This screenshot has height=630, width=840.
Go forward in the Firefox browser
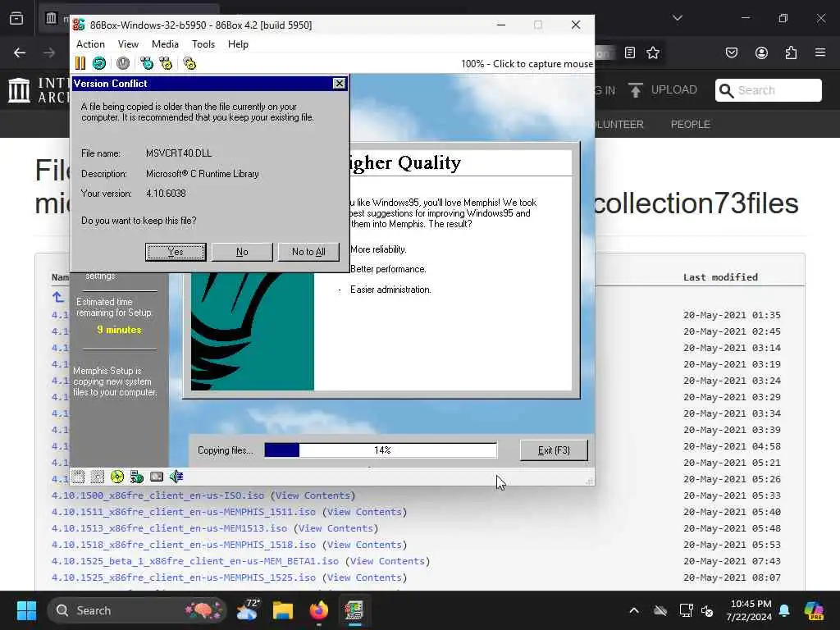pos(49,52)
